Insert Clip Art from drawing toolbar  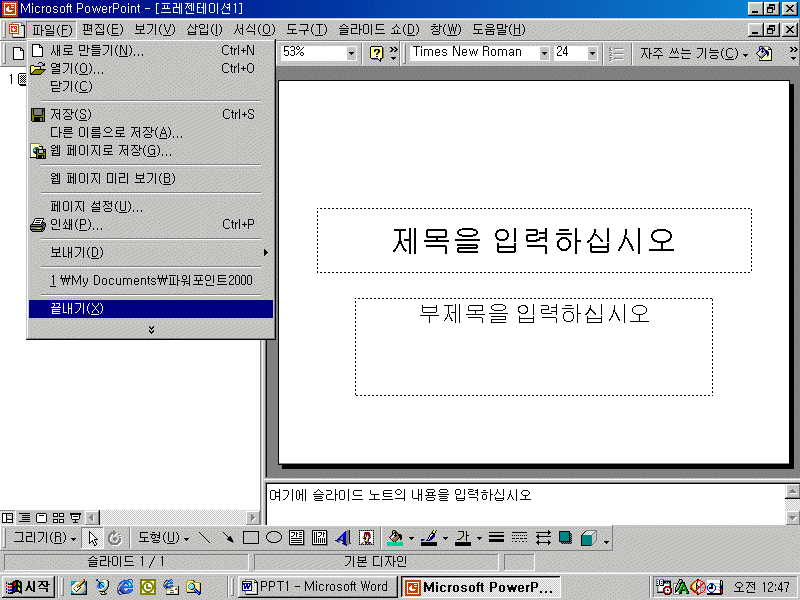pyautogui.click(x=366, y=538)
